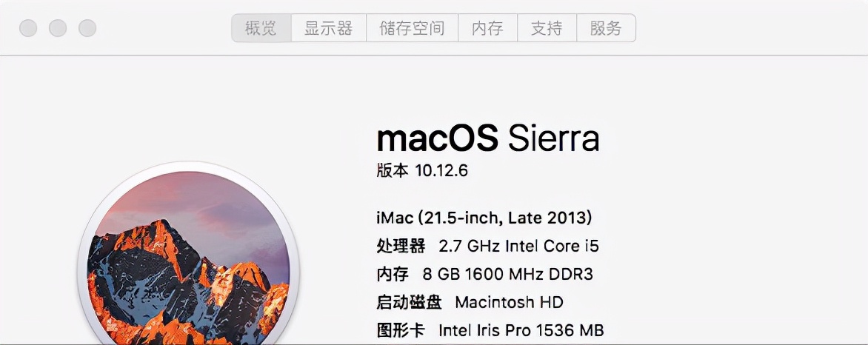Screen dimensions: 868x345
Task: Switch to the 内存 tab in toolbar
Action: (x=487, y=29)
